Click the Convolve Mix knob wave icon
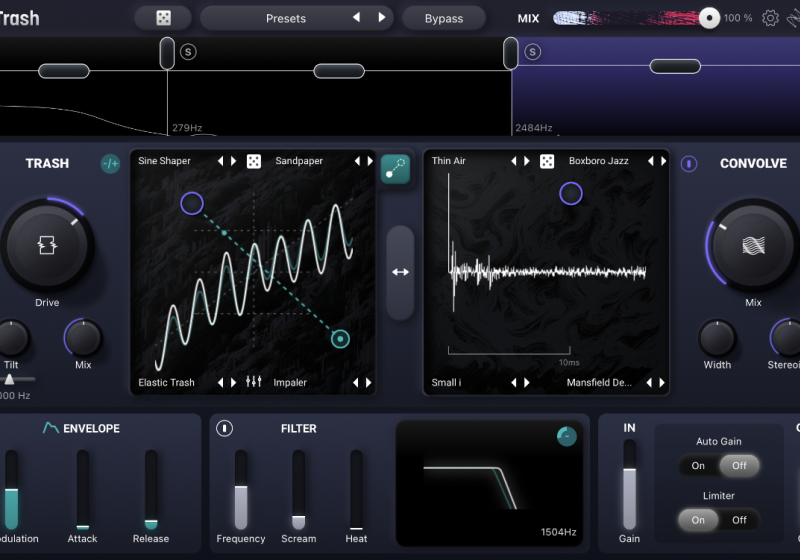This screenshot has width=800, height=560. [753, 246]
